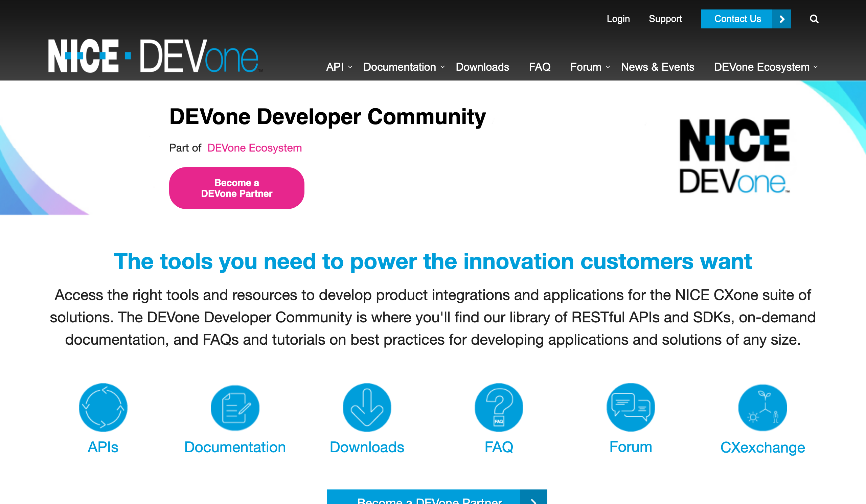866x504 pixels.
Task: Open the Documentation notepad icon
Action: point(235,408)
